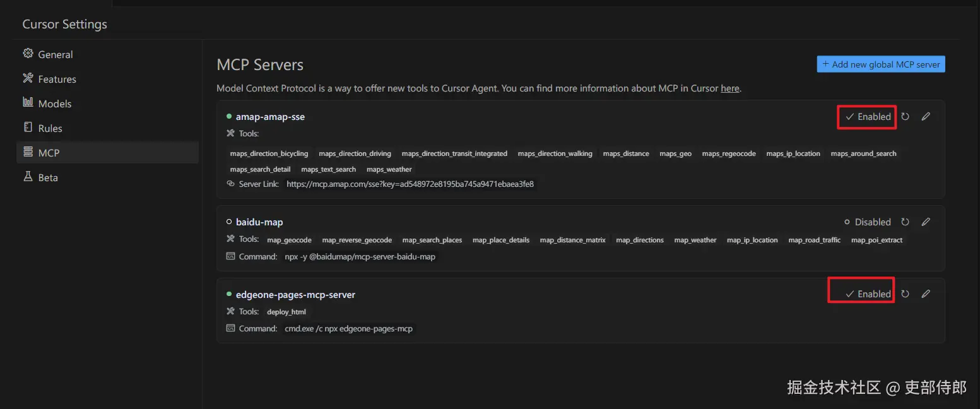Click the pencil icon for edgeone-pages-mcp-server

coord(926,294)
